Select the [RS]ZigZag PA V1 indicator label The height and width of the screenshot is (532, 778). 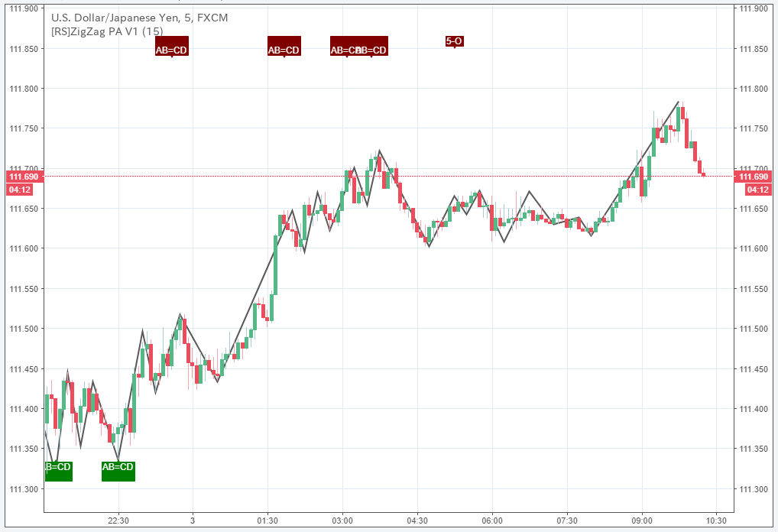(x=105, y=29)
